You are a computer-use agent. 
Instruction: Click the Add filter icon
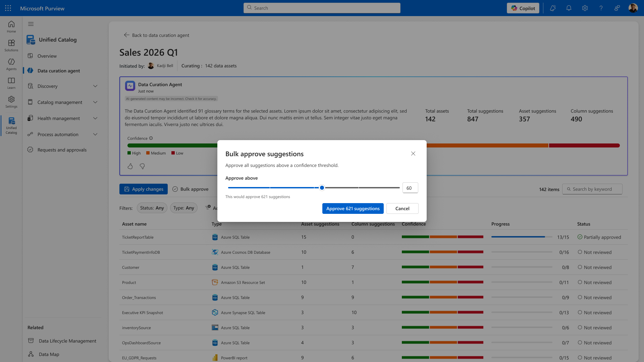[208, 207]
